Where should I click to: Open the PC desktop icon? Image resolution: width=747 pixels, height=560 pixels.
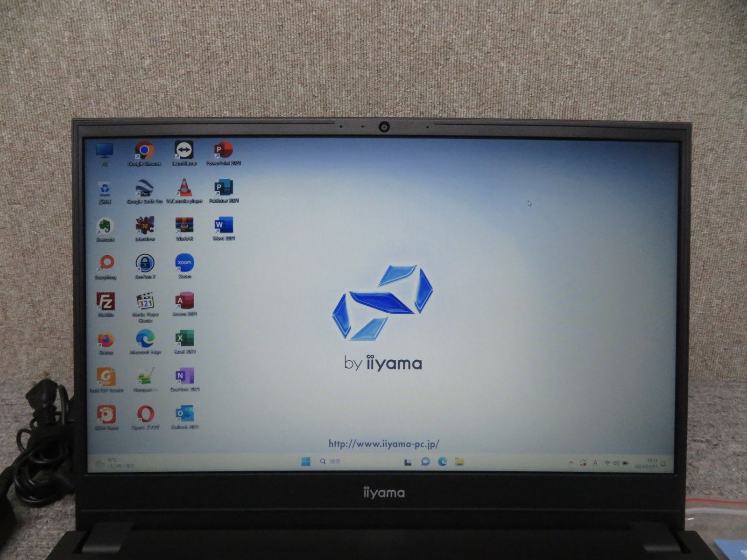(105, 154)
